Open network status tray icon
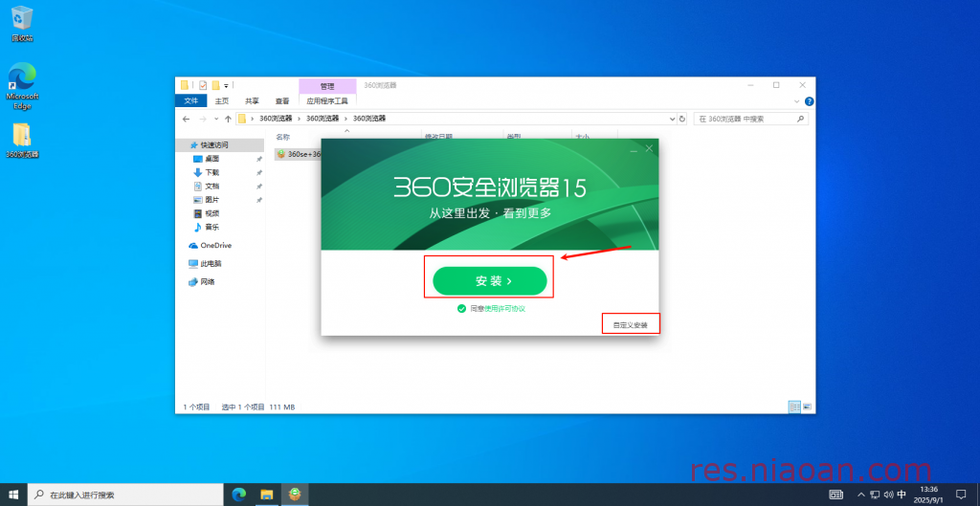 (875, 495)
